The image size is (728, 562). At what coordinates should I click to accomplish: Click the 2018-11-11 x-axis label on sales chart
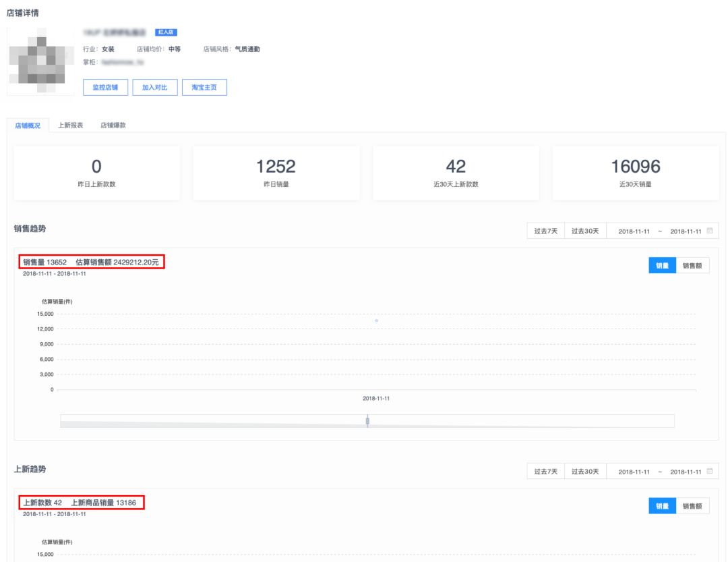point(376,398)
